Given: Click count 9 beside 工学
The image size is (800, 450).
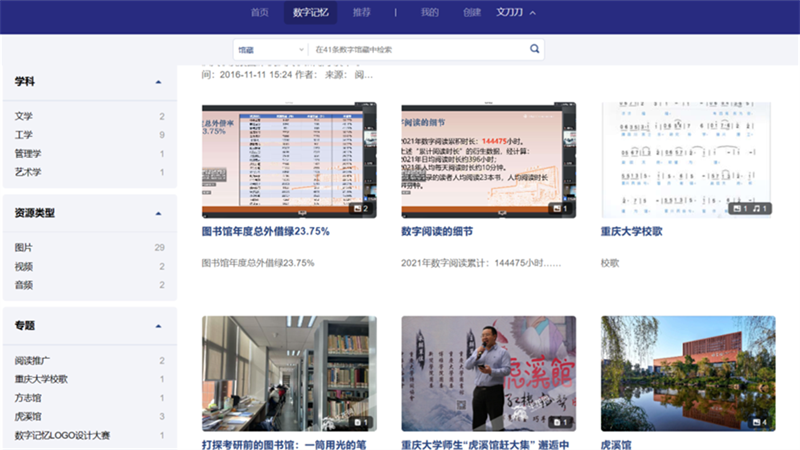Looking at the screenshot, I should [x=162, y=135].
